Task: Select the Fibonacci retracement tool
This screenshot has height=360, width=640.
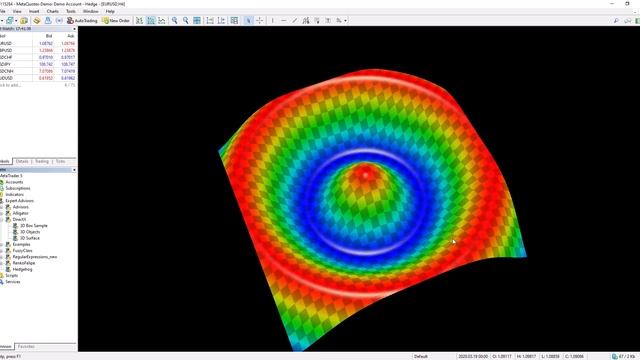Action: pos(317,20)
